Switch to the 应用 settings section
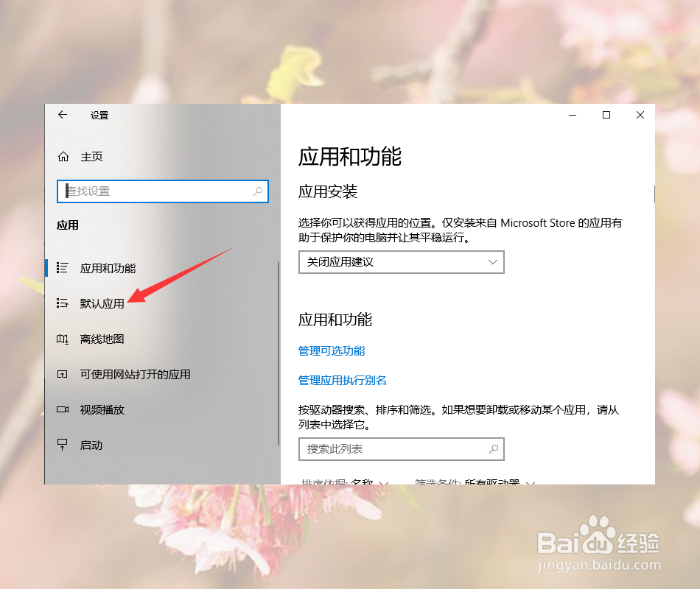 click(67, 225)
